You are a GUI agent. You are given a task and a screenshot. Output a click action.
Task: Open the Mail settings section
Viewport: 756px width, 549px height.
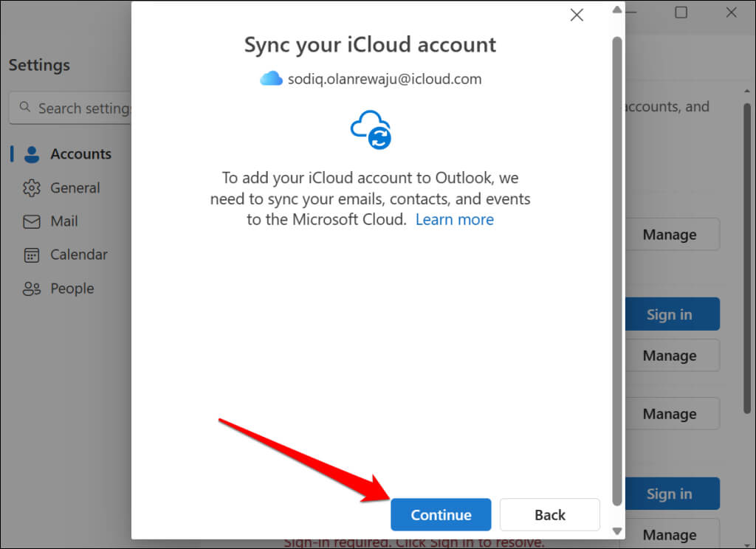67,221
